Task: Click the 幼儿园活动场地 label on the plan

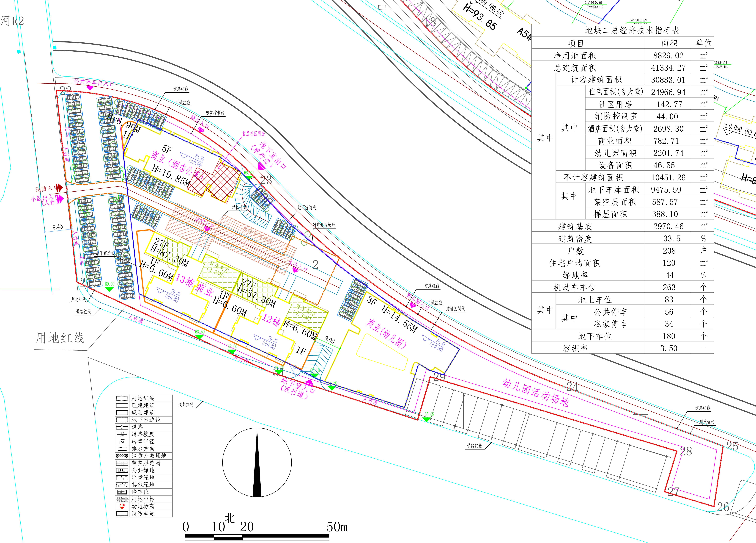Action: click(535, 392)
